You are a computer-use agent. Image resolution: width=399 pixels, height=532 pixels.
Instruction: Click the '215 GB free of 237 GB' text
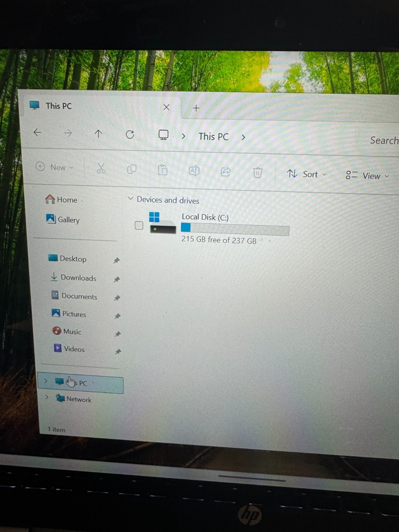(x=219, y=240)
